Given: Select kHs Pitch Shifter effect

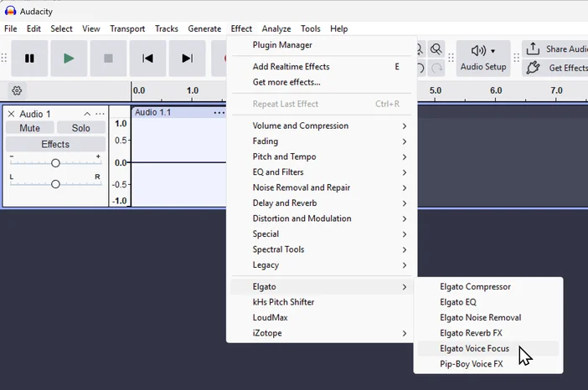Looking at the screenshot, I should [322, 302].
